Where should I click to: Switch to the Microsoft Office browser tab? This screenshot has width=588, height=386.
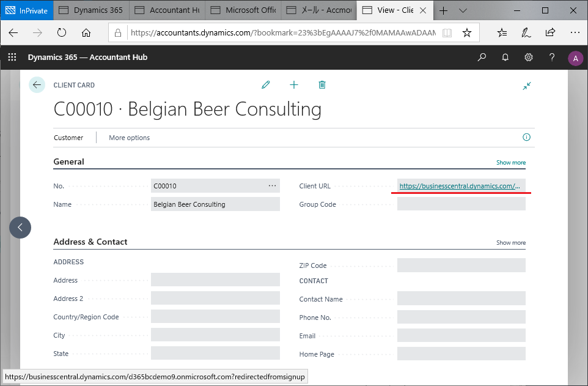243,10
